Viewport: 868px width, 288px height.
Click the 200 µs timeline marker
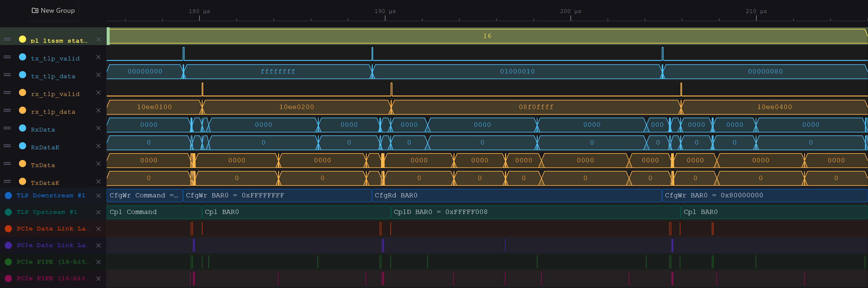tap(570, 12)
